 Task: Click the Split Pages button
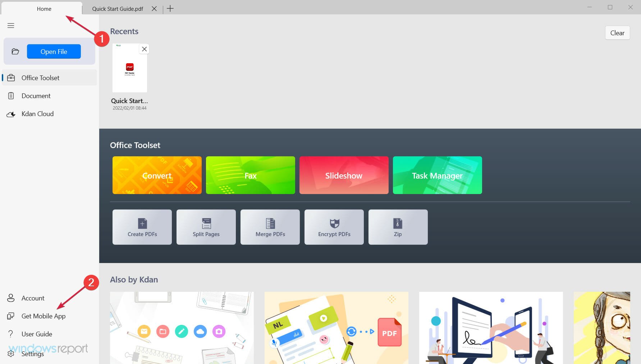206,227
